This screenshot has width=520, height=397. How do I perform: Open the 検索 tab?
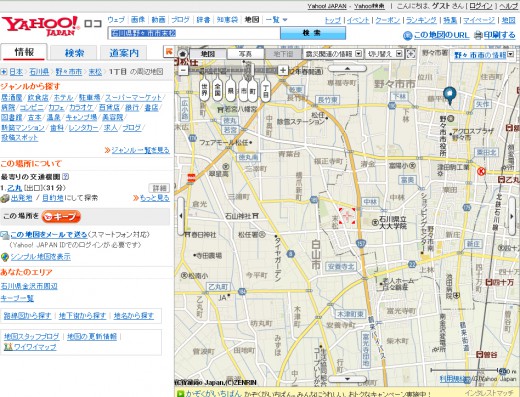74,53
